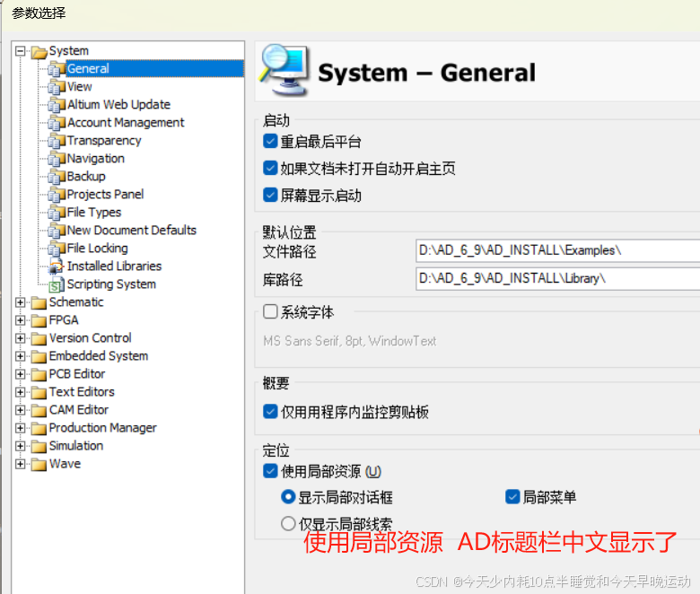Select 仅显示局部线索 radio button
Screen dimensions: 700x594
pyautogui.click(x=288, y=523)
